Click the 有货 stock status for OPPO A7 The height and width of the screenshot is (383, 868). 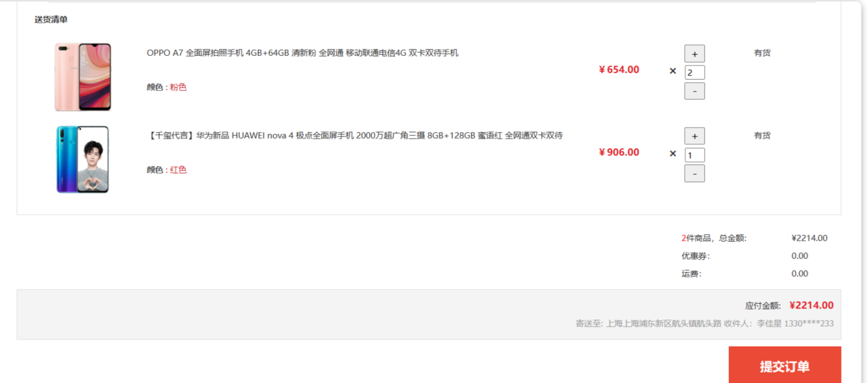[x=762, y=53]
